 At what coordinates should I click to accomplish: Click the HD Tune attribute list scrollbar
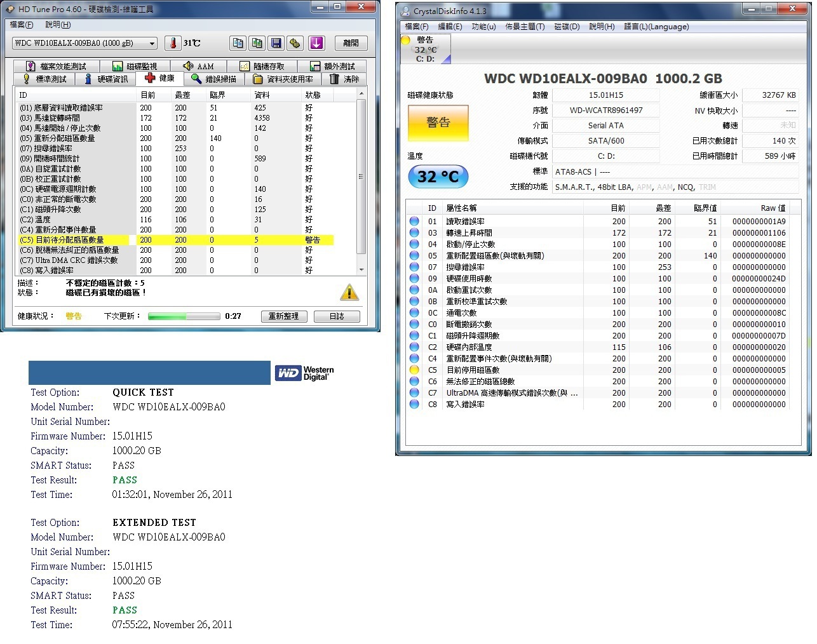361,181
